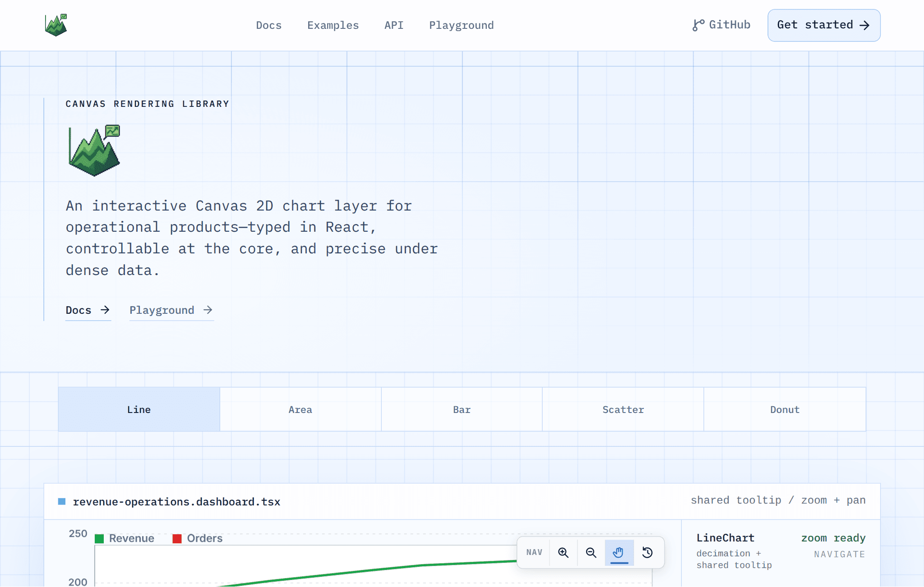Viewport: 924px width, 587px height.
Task: Click the revenue-operations.dashboard.tsx file name
Action: coord(176,502)
